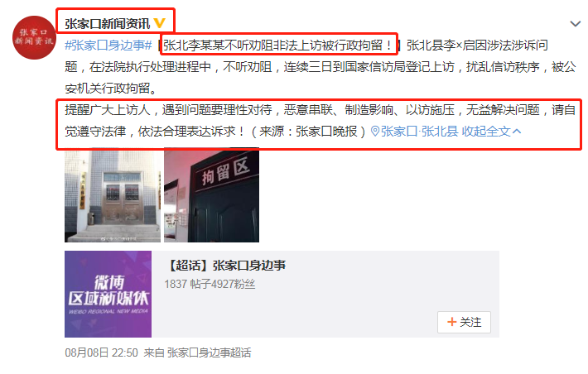Screen dimensions: 588x374
Task: Click headline 张北李某某不听劝阻非法上访被行政拘留
Action: coord(278,46)
